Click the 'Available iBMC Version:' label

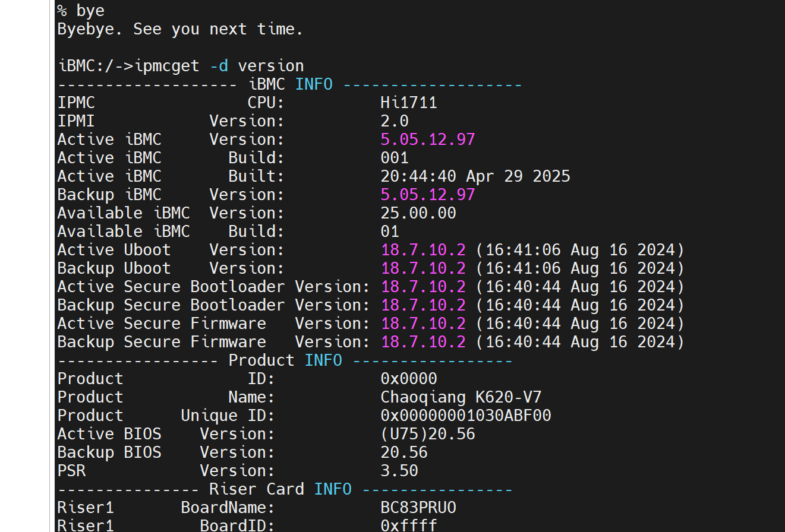click(x=171, y=213)
